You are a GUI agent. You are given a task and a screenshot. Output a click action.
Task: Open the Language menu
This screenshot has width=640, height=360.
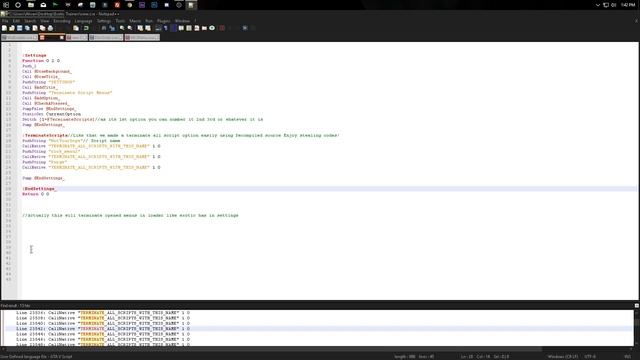(83, 21)
